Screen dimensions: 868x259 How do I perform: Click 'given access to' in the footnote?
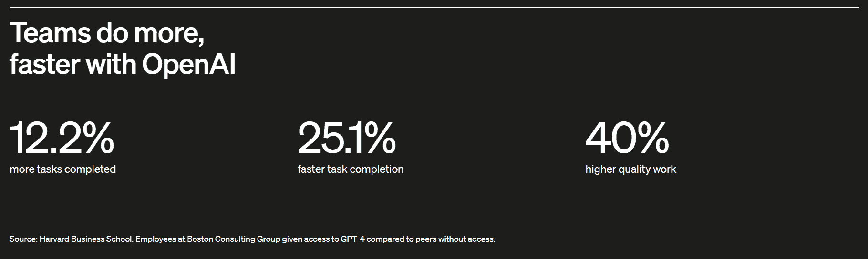(310, 239)
